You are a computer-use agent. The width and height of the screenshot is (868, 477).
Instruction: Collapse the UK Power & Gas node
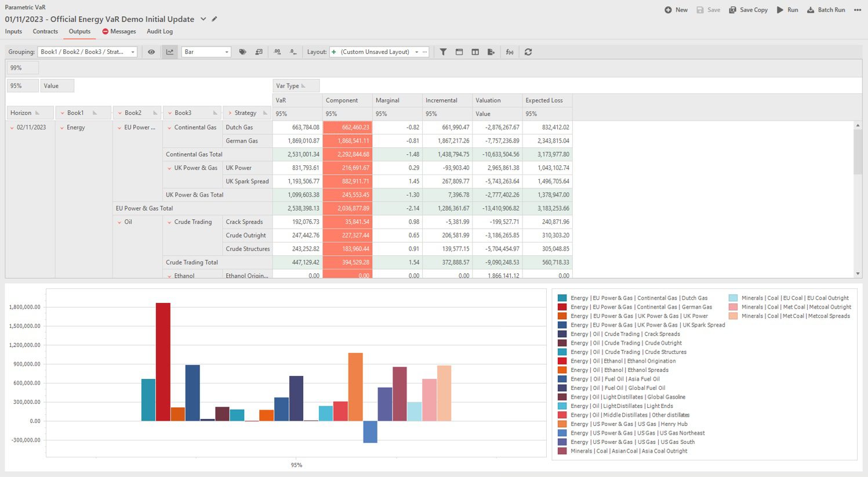(x=169, y=168)
